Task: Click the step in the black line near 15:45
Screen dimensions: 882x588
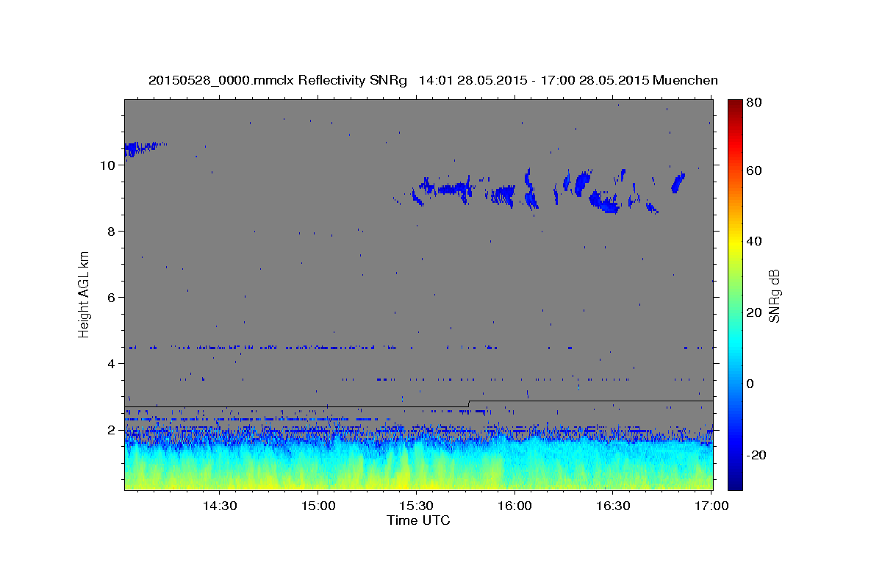Action: point(468,404)
